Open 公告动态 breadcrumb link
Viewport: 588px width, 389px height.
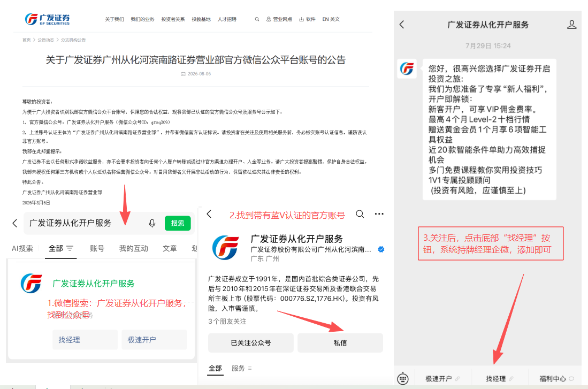click(x=46, y=40)
